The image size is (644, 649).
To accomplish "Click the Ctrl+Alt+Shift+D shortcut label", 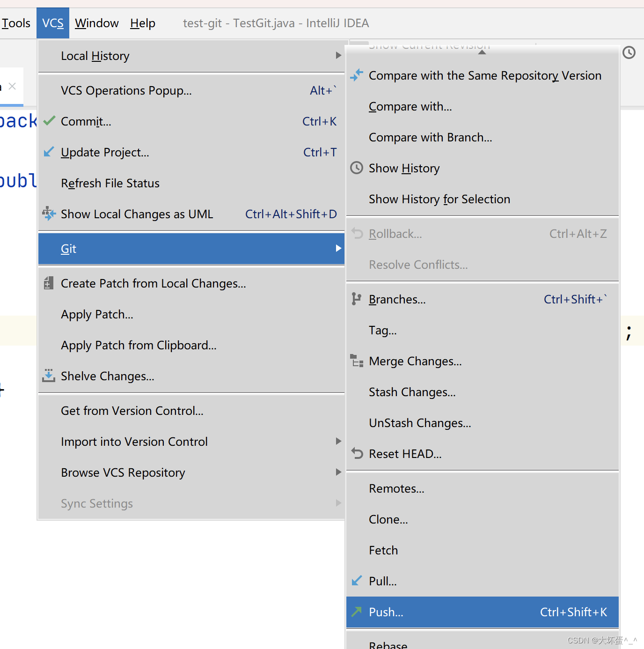I will [291, 214].
